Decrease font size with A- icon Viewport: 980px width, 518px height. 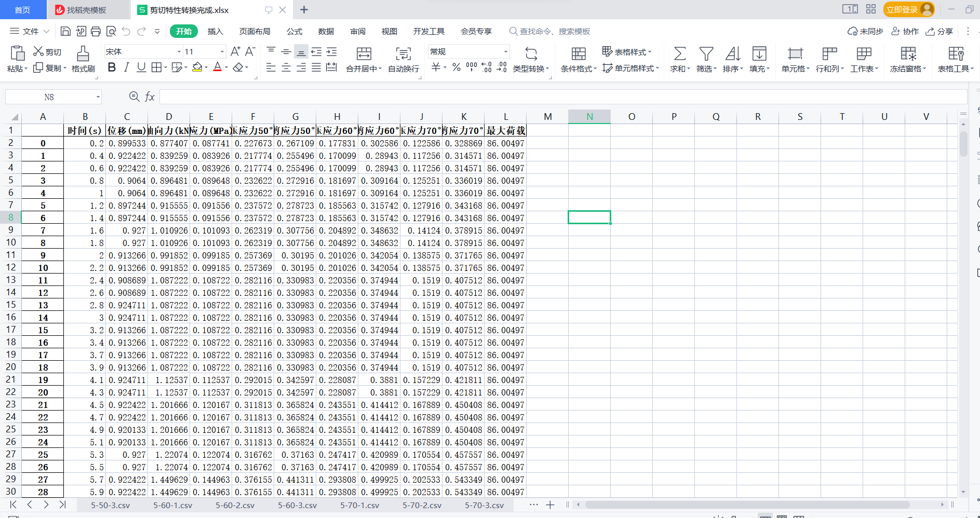pos(250,51)
